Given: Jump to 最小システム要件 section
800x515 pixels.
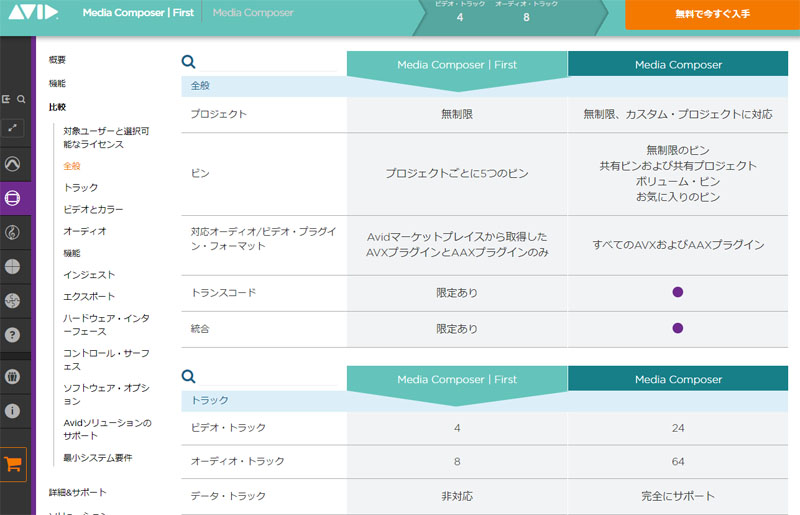Looking at the screenshot, I should pyautogui.click(x=97, y=458).
